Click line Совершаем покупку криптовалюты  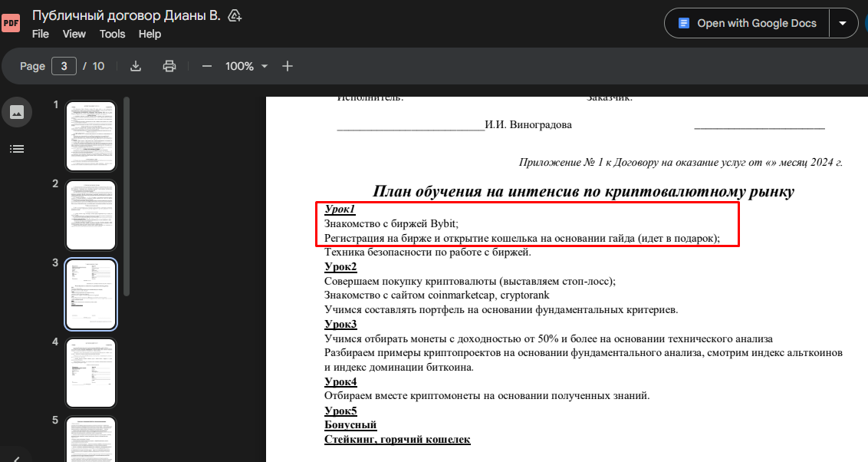coord(470,281)
